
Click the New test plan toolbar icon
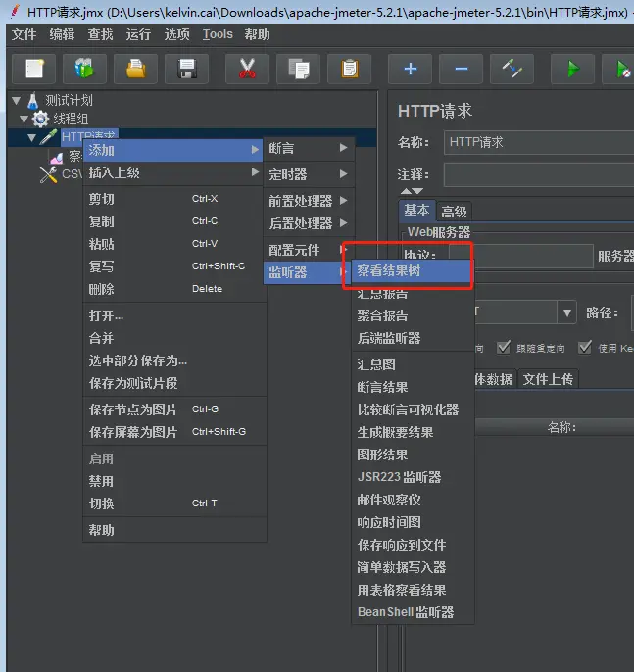34,69
